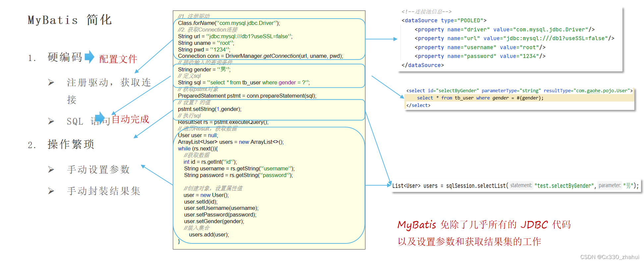This screenshot has height=263, width=644.
Task: Select the 'String sql =' query line
Action: [x=244, y=82]
